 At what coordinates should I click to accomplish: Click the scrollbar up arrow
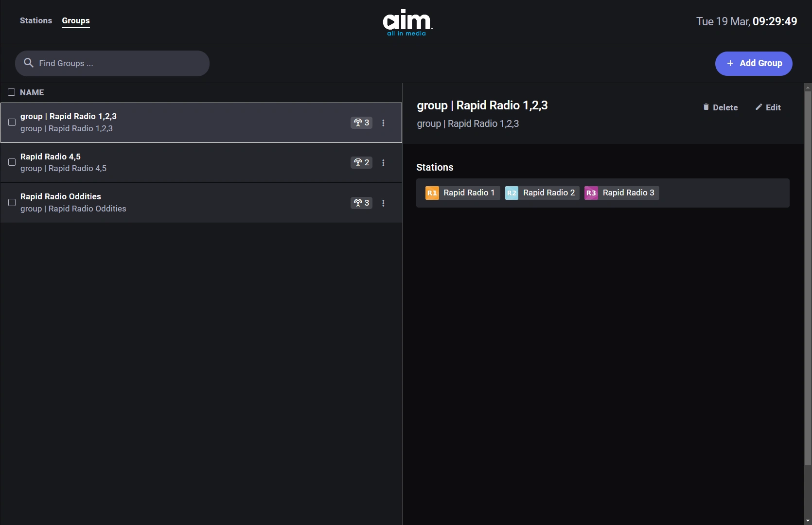[808, 87]
